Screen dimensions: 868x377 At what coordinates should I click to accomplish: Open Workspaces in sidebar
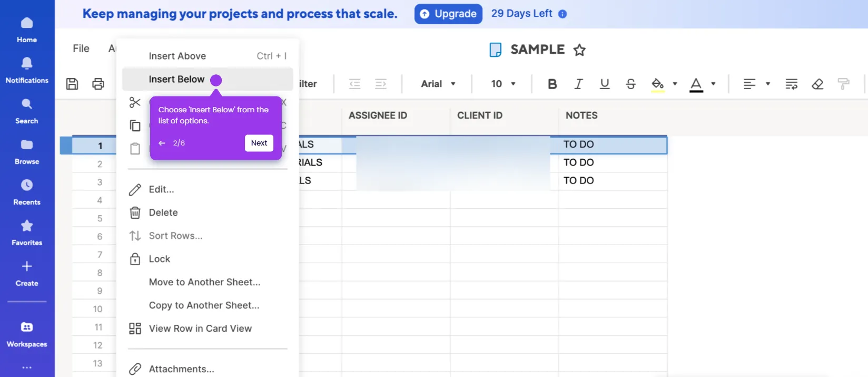(x=27, y=334)
